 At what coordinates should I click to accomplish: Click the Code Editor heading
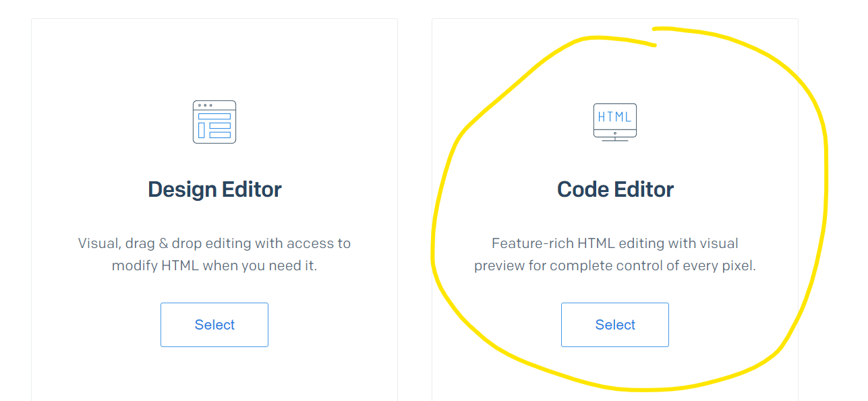615,189
